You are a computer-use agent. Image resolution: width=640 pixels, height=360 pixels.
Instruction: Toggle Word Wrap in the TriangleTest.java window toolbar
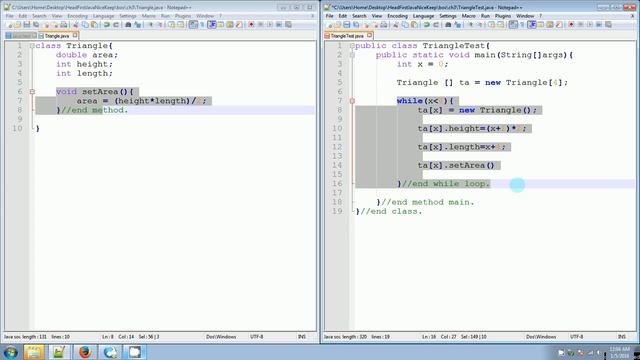513,25
